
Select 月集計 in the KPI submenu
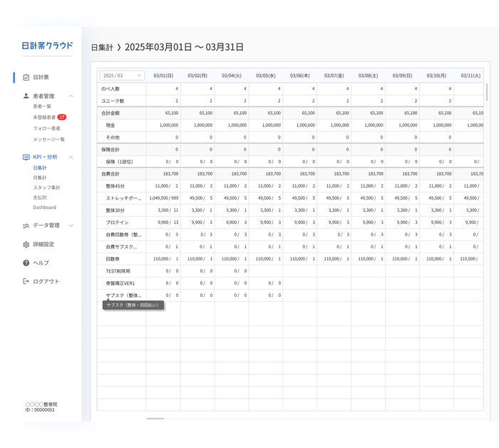click(40, 178)
